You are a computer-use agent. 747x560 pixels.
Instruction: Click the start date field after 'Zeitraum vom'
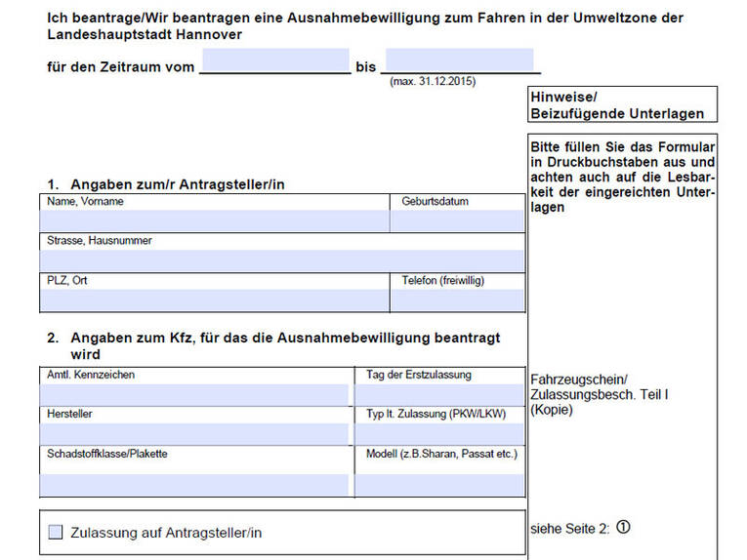pyautogui.click(x=274, y=61)
